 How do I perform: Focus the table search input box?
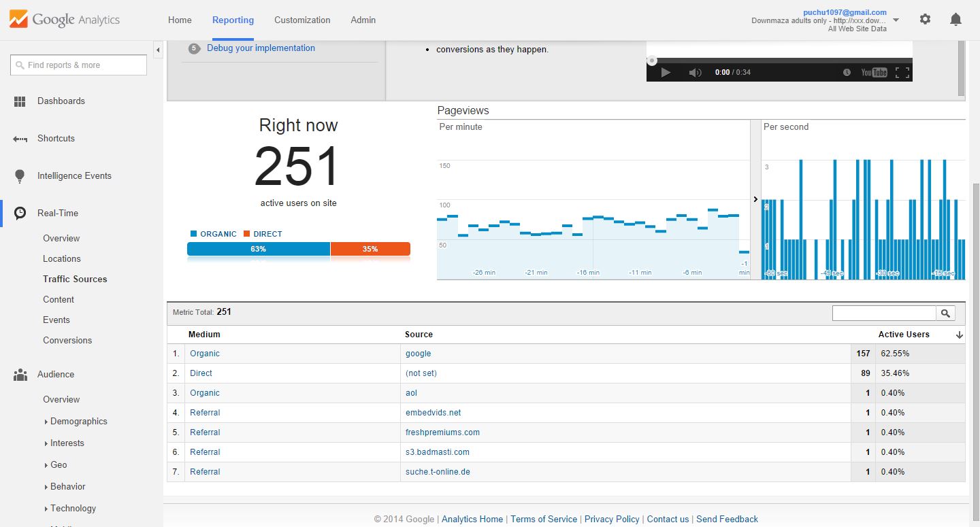(x=884, y=313)
